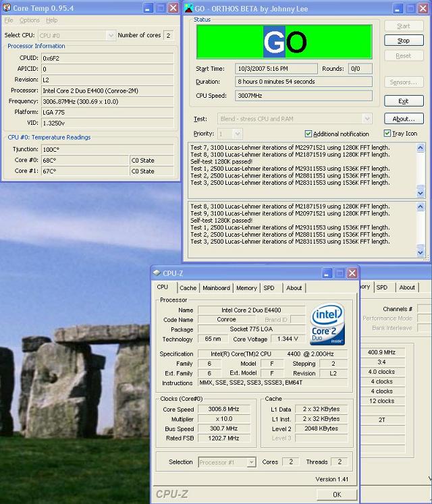Click the Intel Core 2 Duo logo

coord(327,324)
